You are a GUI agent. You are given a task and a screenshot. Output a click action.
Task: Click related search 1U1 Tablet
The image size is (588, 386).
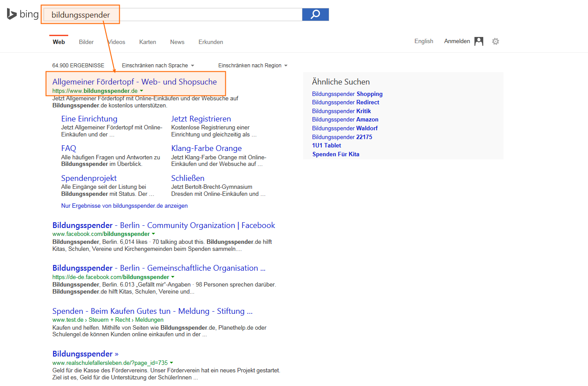(x=327, y=145)
